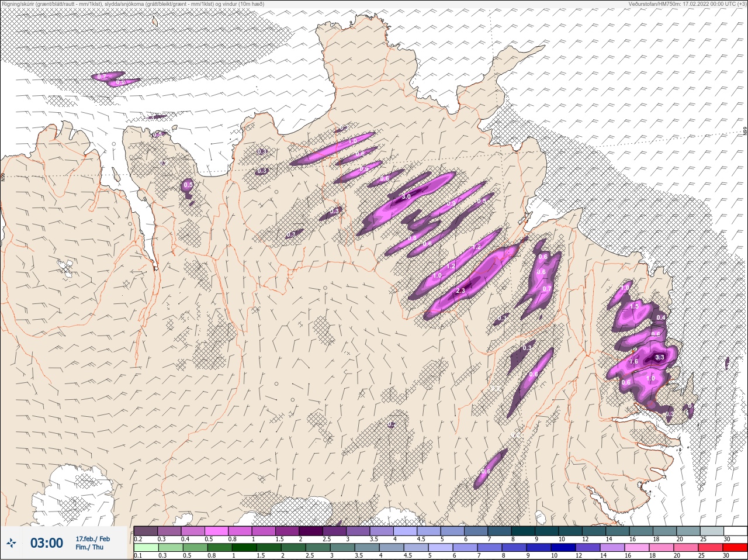Click the white 30 mm swatch in snow legend
The width and height of the screenshot is (748, 560).
pos(735,531)
